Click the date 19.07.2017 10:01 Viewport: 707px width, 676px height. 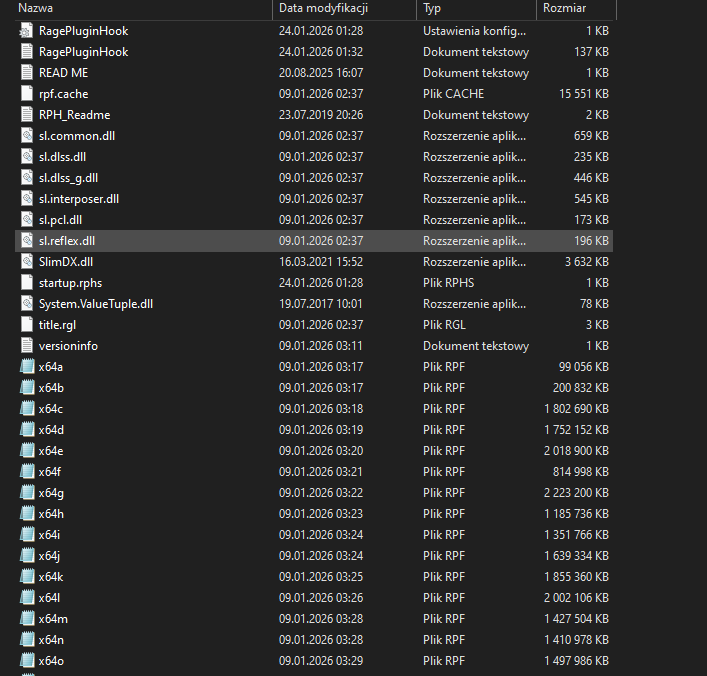321,304
